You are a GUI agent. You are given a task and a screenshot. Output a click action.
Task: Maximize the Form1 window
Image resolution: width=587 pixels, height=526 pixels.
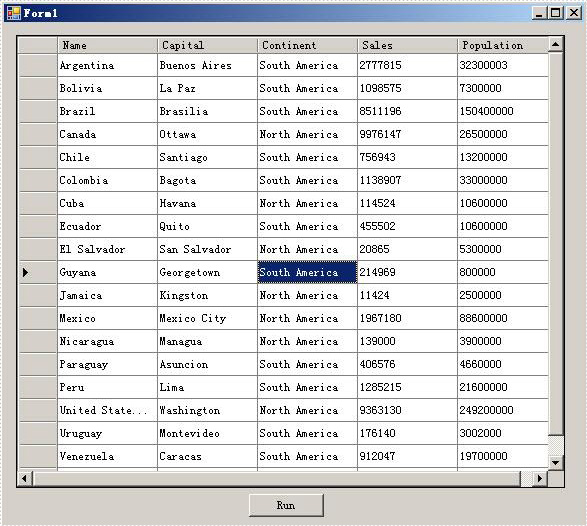pyautogui.click(x=556, y=13)
